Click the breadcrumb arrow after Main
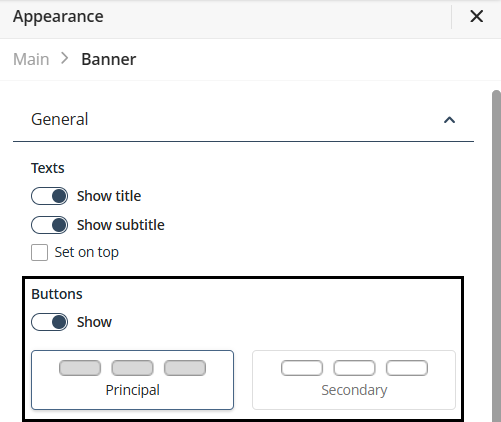The height and width of the screenshot is (422, 501). (x=65, y=59)
